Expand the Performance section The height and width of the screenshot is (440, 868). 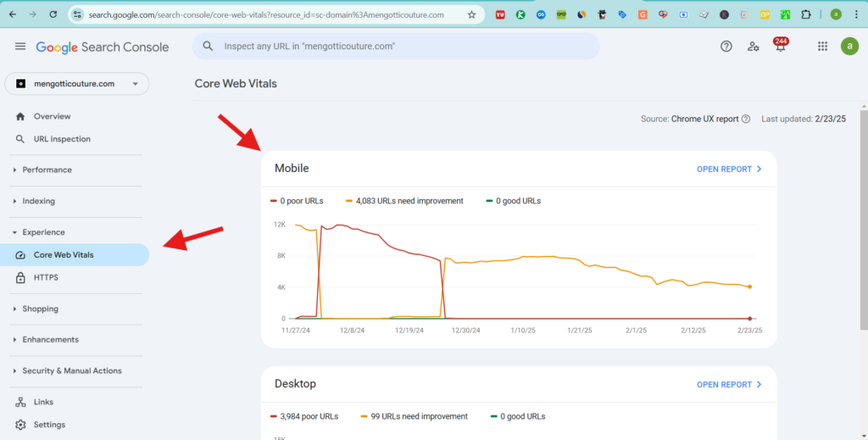[x=47, y=170]
